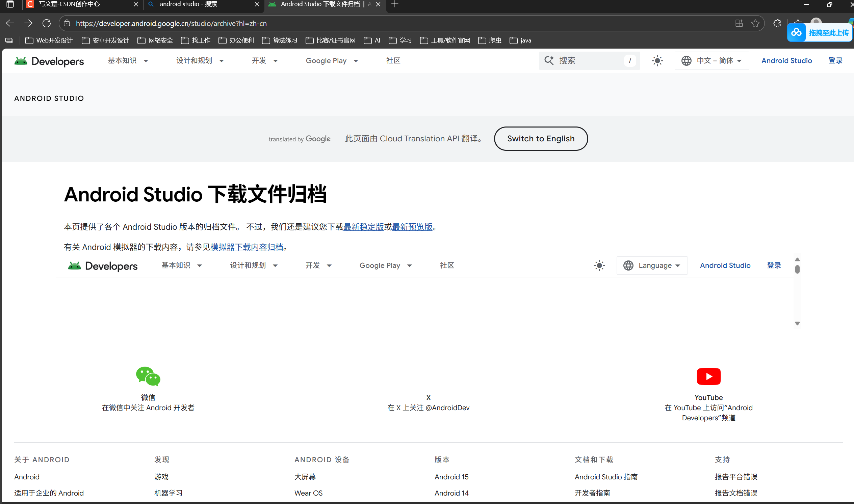This screenshot has height=504, width=854.
Task: Click the globe icon beside Language
Action: tap(628, 265)
